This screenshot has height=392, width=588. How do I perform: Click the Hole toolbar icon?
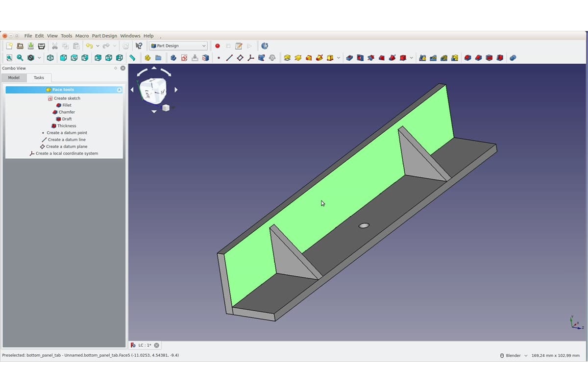click(360, 58)
